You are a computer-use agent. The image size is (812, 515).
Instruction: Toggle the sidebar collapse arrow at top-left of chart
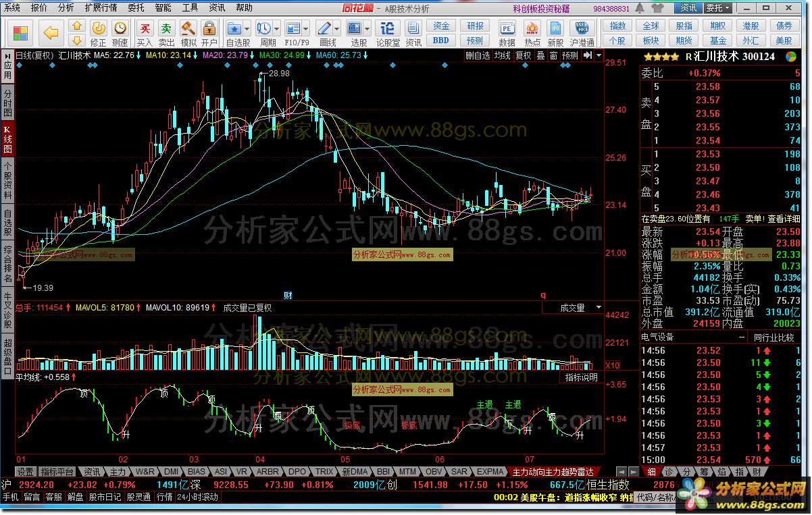pyautogui.click(x=8, y=55)
